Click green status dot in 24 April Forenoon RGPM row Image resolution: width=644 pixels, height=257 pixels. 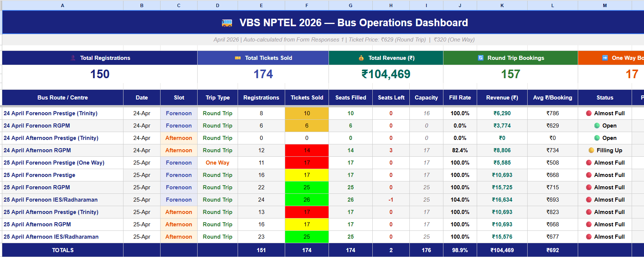point(597,126)
